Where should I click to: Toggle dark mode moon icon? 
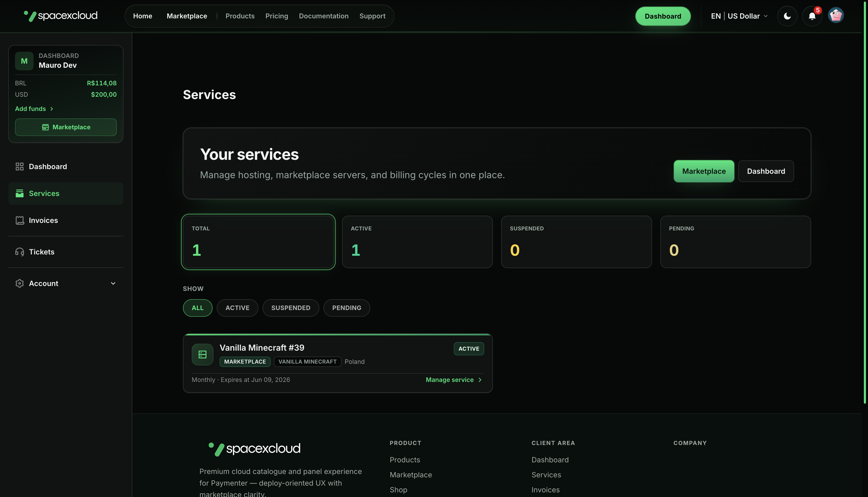(x=787, y=16)
